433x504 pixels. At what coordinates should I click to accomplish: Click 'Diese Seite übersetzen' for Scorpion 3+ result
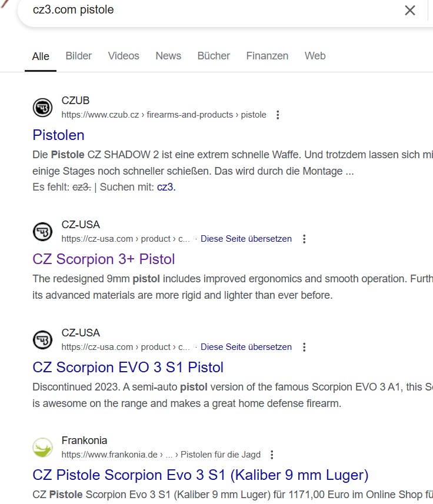click(246, 239)
